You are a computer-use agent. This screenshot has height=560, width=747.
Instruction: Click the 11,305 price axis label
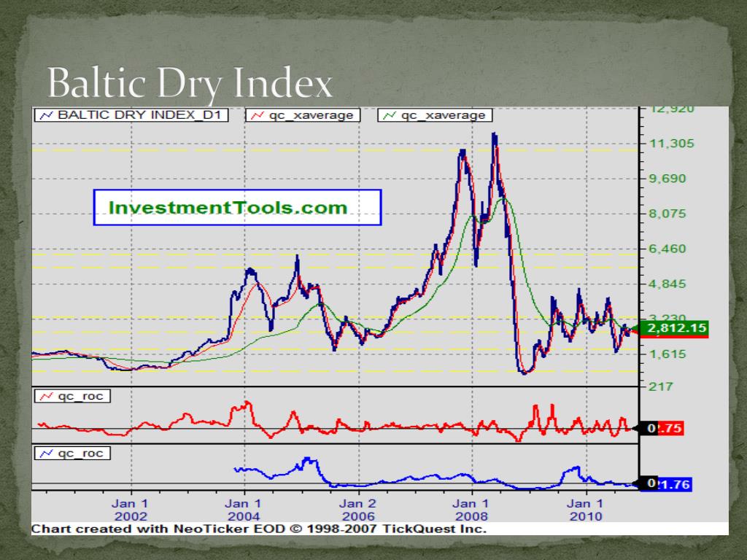[x=671, y=144]
